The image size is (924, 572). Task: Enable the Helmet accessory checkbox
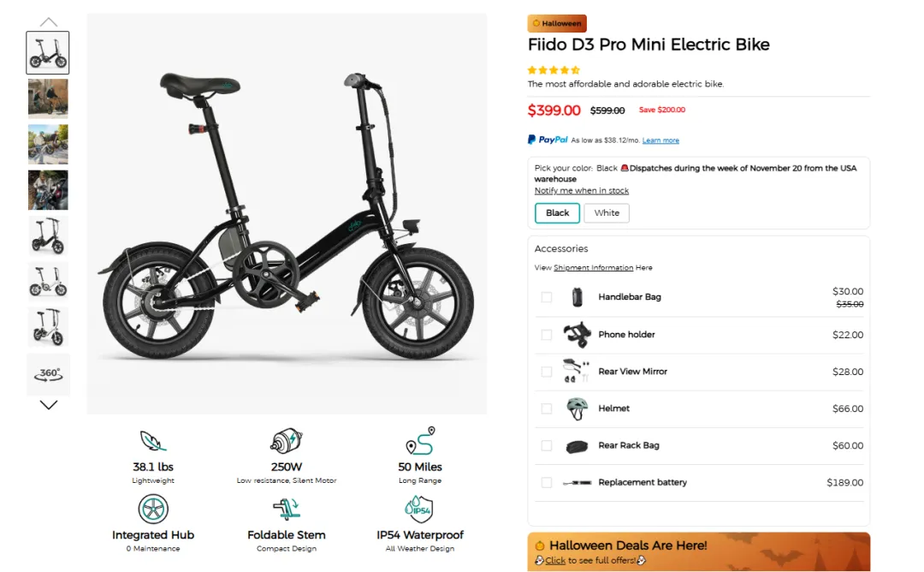(x=546, y=408)
